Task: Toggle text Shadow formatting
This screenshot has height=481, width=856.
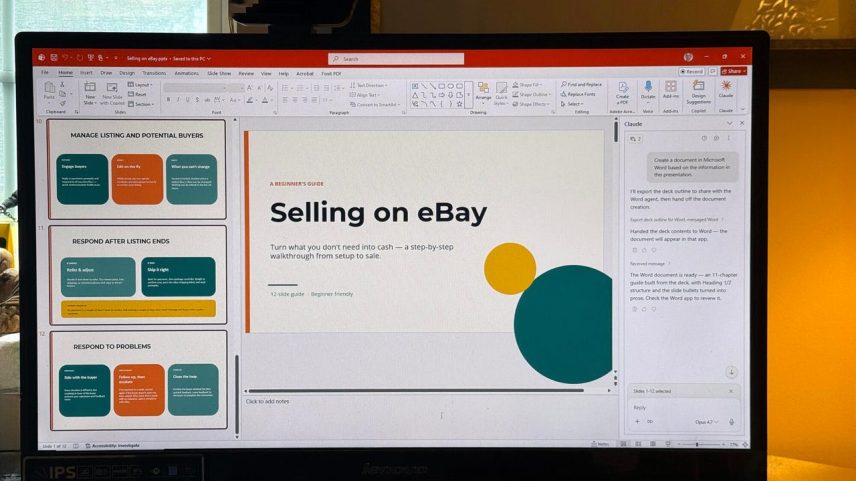Action: coord(198,99)
